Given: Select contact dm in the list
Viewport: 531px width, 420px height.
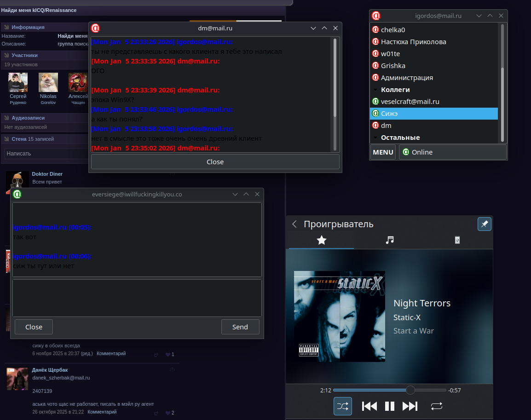Looking at the screenshot, I should tap(434, 126).
